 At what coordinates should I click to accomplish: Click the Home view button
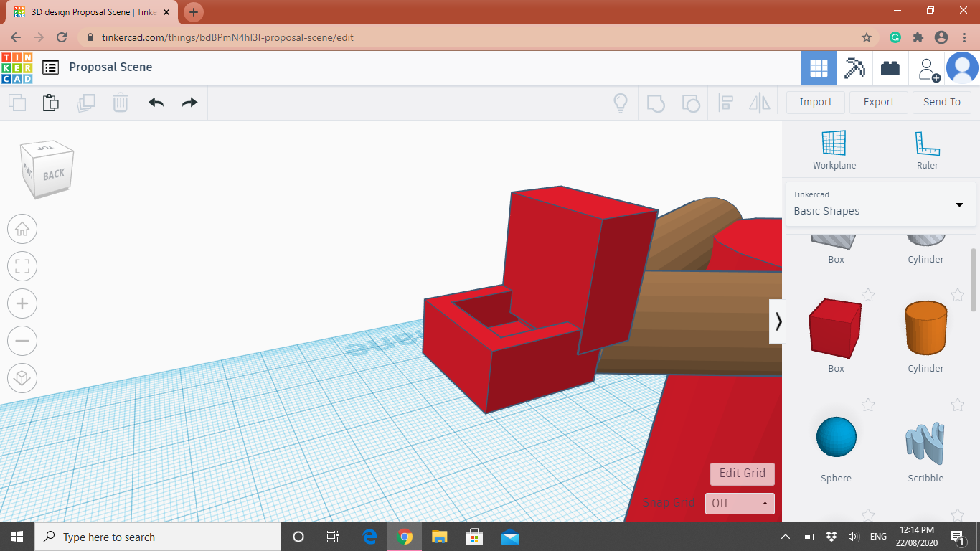[22, 230]
